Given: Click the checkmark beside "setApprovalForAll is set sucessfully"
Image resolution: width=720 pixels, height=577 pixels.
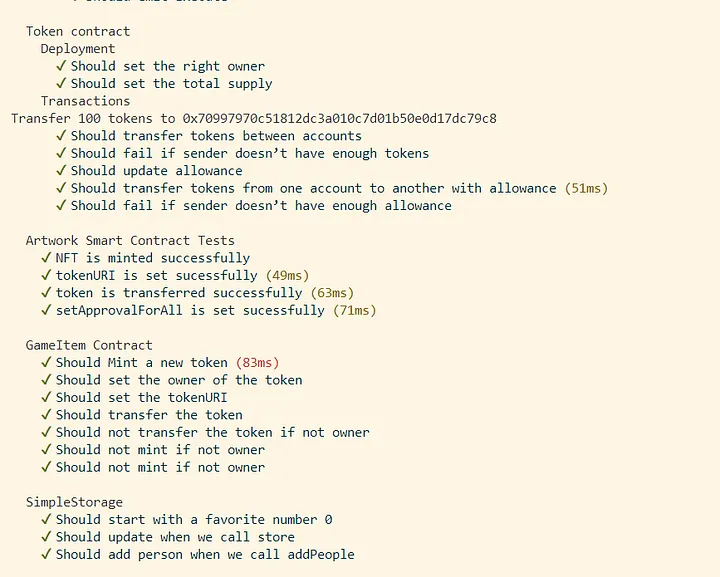Looking at the screenshot, I should (47, 310).
